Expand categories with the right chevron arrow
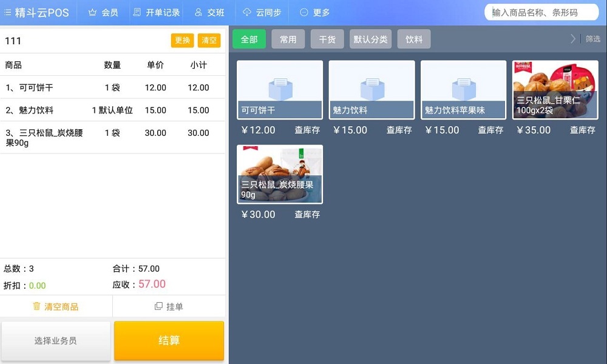Viewport: 607px width, 364px height. pyautogui.click(x=573, y=39)
